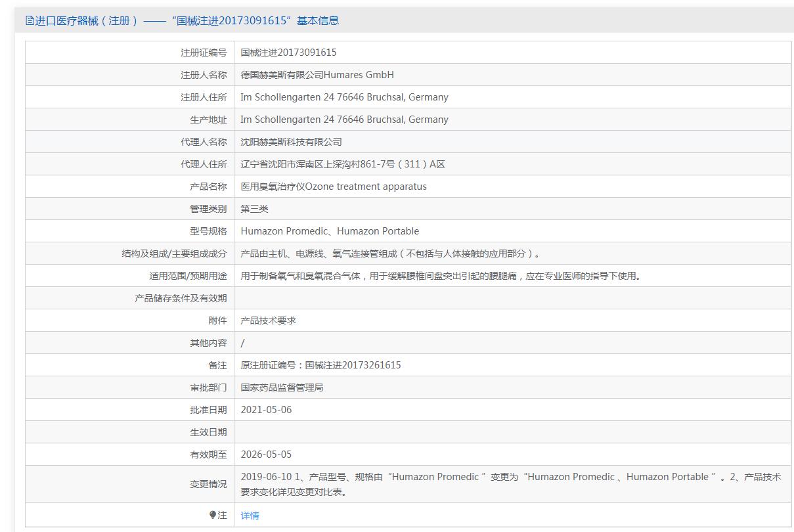794x532 pixels.
Task: Select approval date 2021-05-06
Action: click(266, 410)
